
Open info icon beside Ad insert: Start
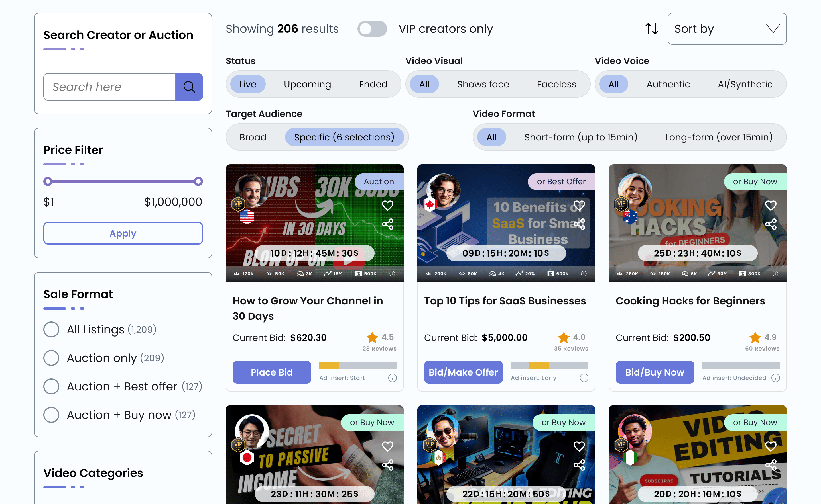[x=392, y=378]
